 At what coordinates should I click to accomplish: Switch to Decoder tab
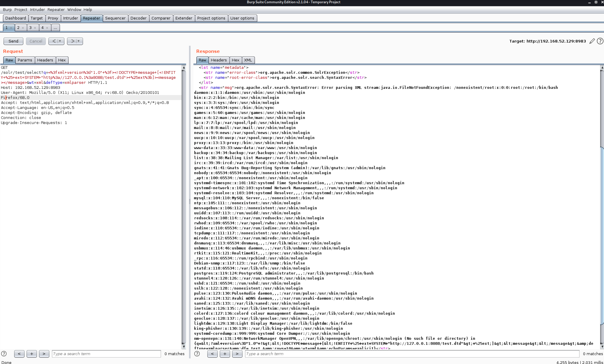tap(139, 18)
